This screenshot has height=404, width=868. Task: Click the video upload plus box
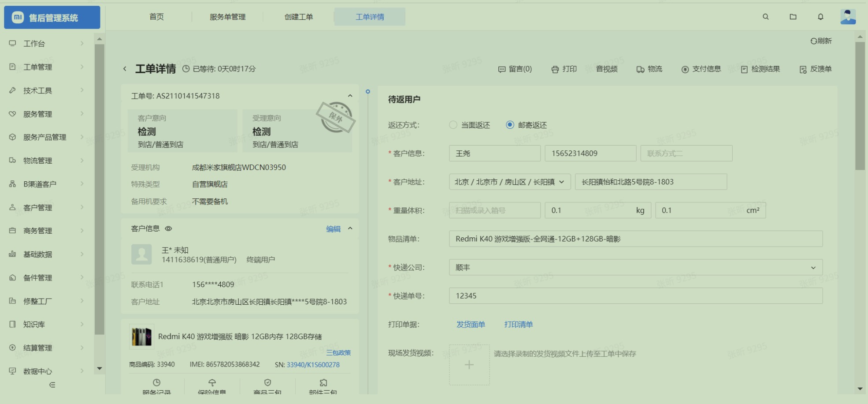[x=469, y=365]
